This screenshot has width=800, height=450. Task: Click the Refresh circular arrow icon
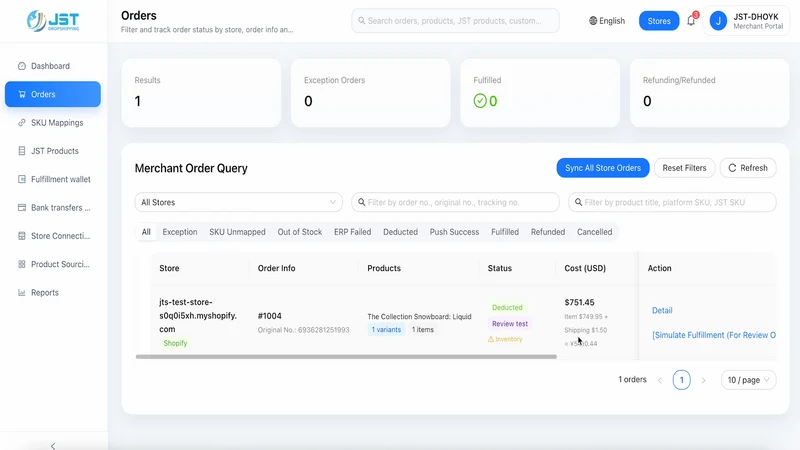pyautogui.click(x=732, y=168)
